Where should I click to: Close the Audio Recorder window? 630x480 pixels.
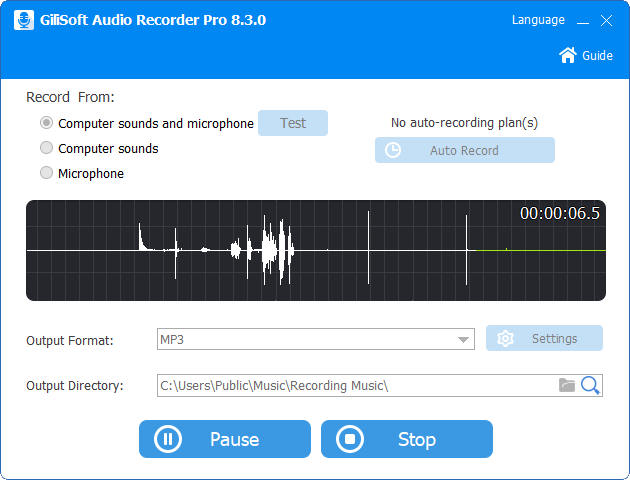point(606,20)
